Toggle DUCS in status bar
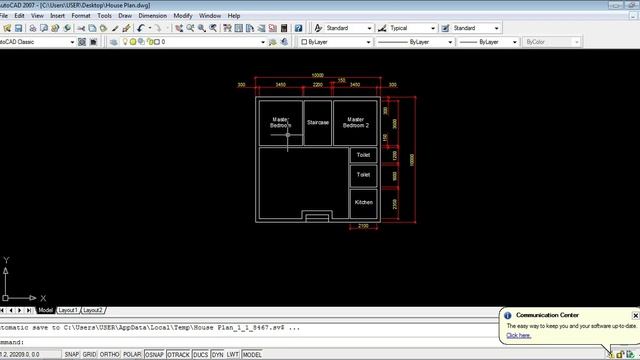 point(200,355)
